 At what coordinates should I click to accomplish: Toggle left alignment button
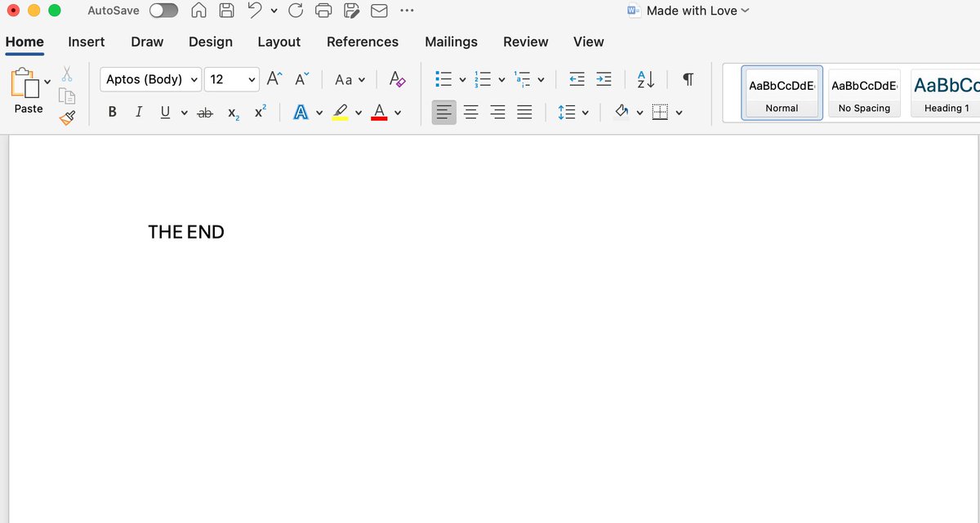pyautogui.click(x=443, y=112)
